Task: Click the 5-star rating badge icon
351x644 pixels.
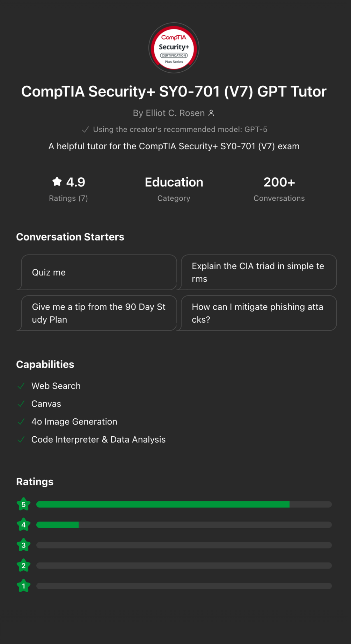Action: point(23,504)
